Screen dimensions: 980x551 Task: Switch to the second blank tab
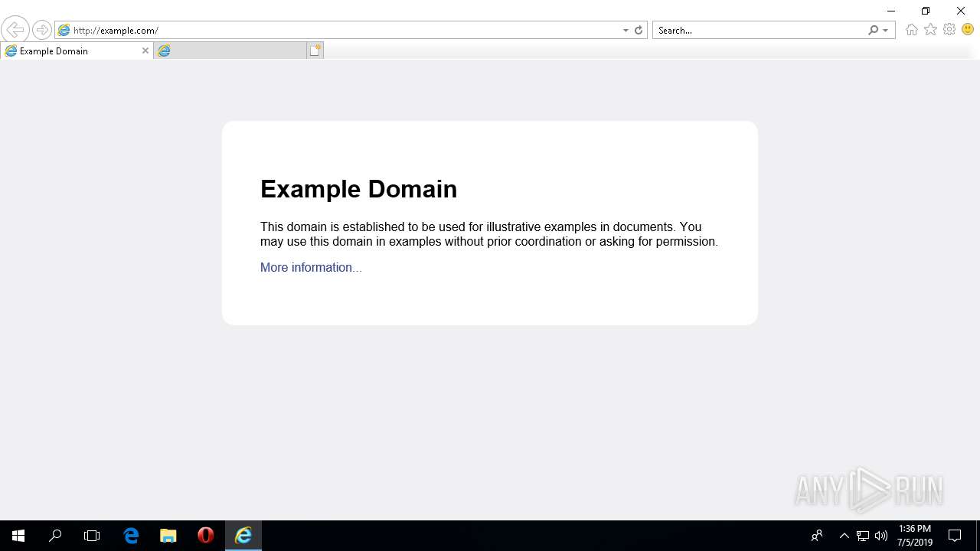pyautogui.click(x=230, y=51)
